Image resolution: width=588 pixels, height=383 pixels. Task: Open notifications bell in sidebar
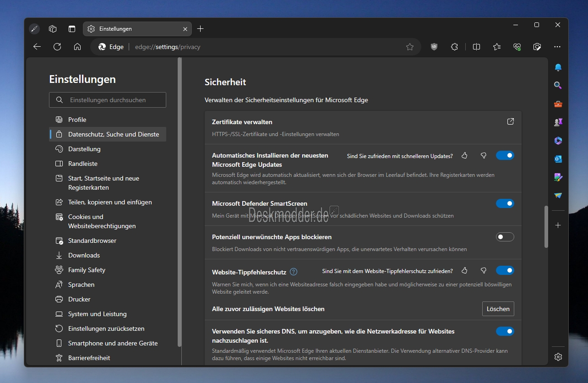(558, 67)
